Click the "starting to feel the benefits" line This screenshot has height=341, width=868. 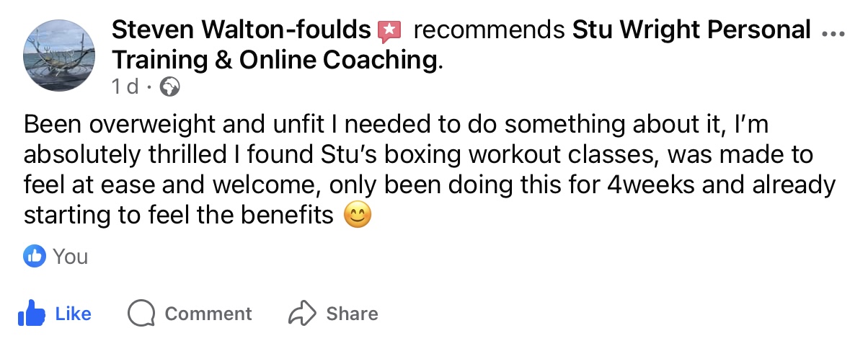click(x=179, y=216)
